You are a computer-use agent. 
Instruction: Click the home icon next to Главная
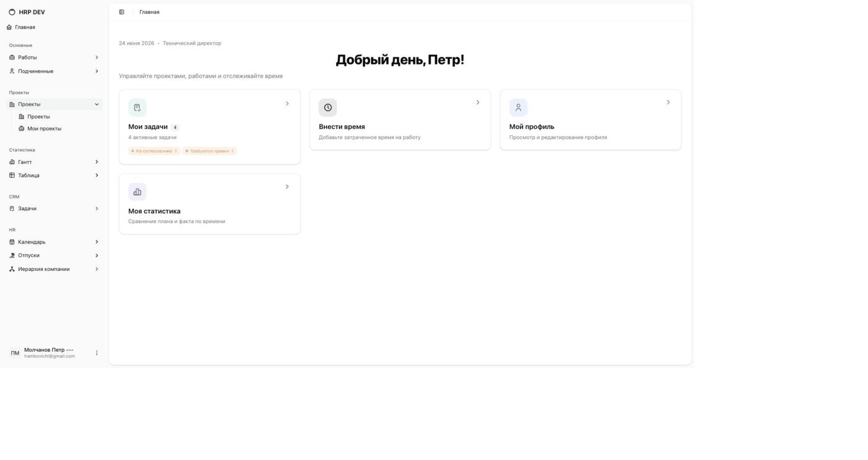pyautogui.click(x=9, y=27)
